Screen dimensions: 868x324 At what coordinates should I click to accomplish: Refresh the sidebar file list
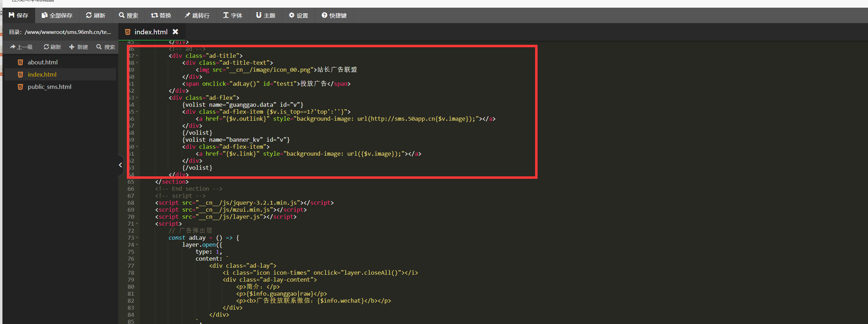52,47
